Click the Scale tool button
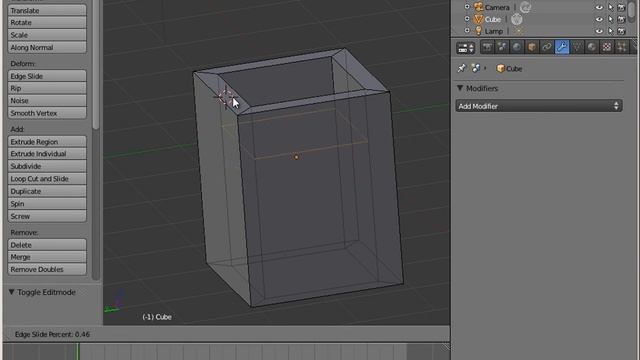Viewport: 640px width, 360px height. pos(47,35)
